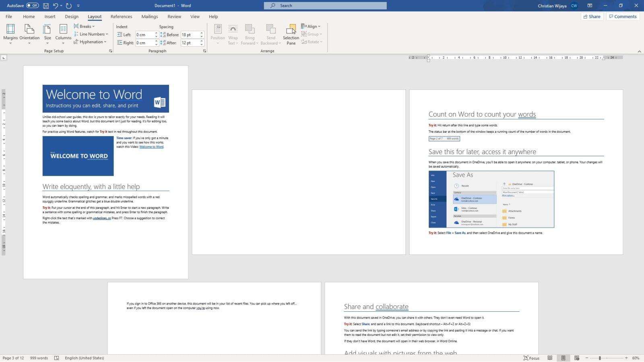The width and height of the screenshot is (644, 362).
Task: Click the Size icon in Page Setup
Action: [x=47, y=34]
